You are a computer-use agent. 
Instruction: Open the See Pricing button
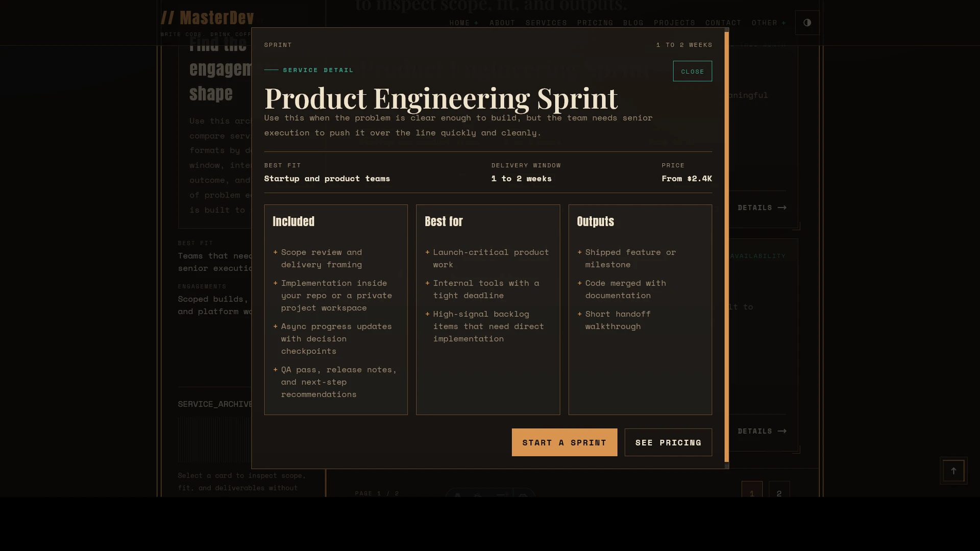pyautogui.click(x=668, y=442)
